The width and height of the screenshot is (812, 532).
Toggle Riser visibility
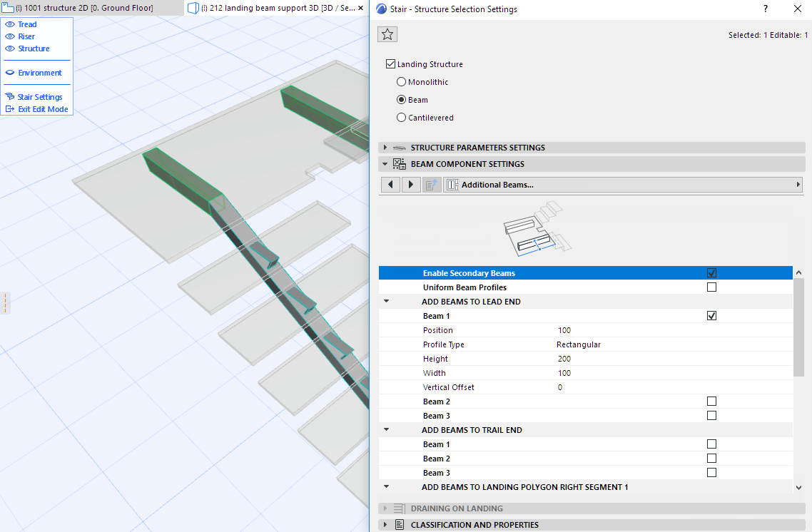[10, 36]
